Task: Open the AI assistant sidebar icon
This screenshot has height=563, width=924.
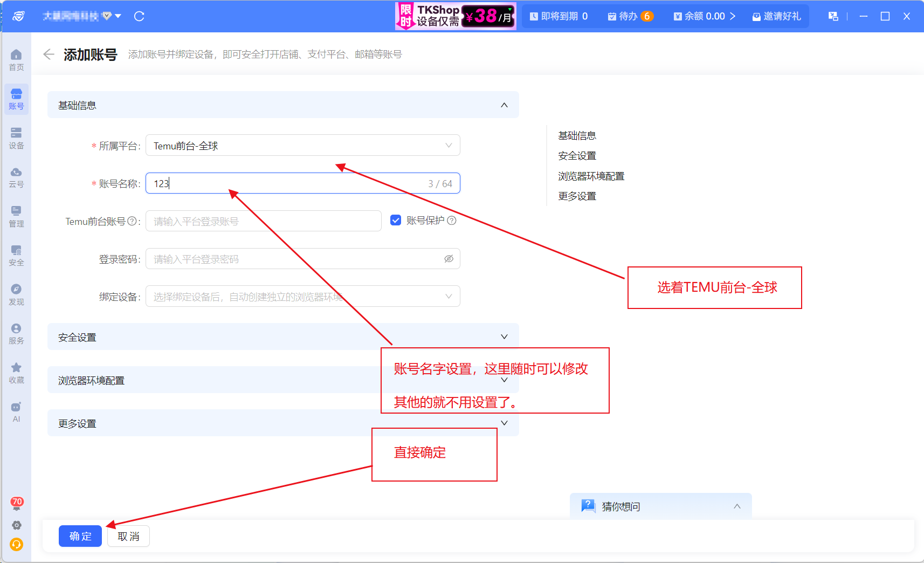Action: pos(16,412)
